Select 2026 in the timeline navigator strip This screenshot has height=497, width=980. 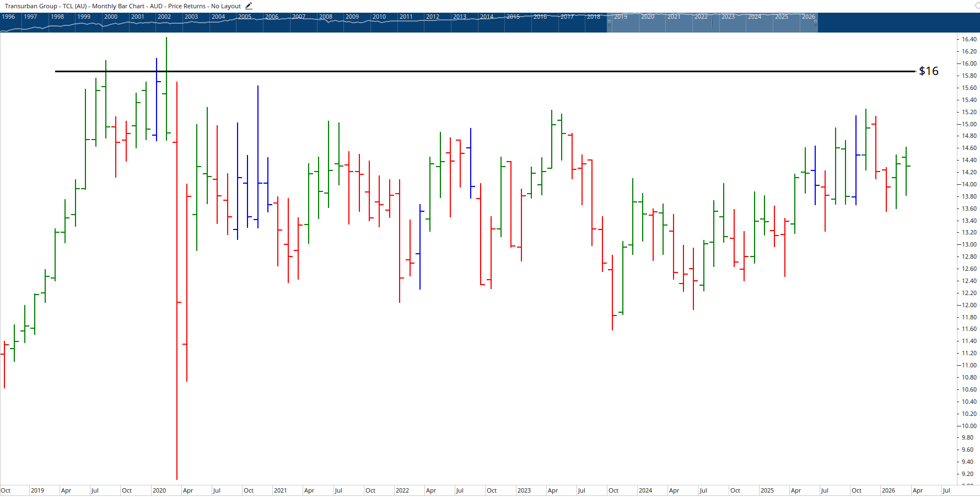[809, 17]
